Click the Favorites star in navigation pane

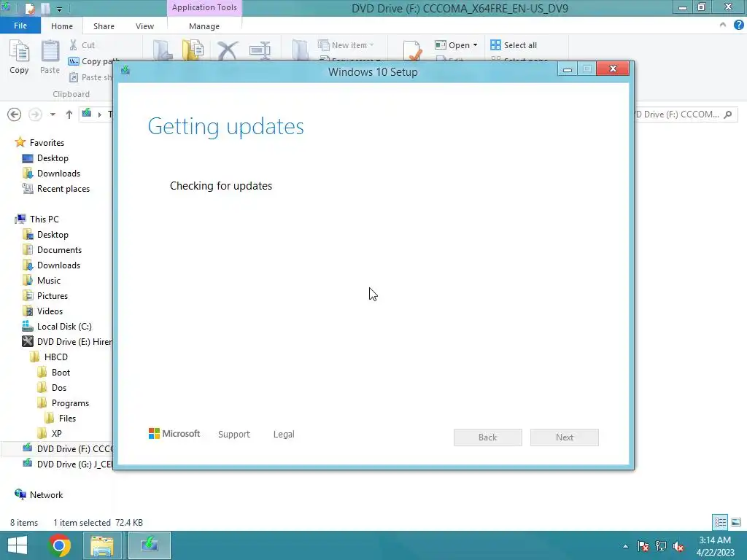[20, 142]
